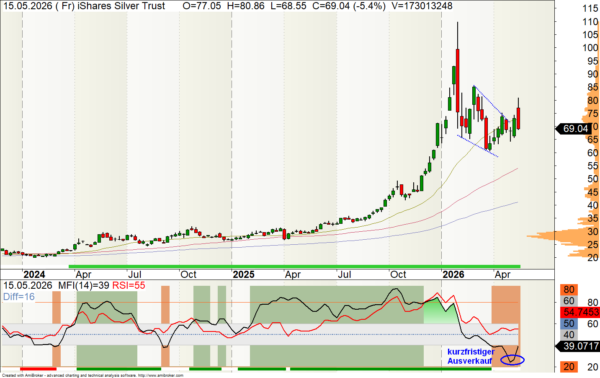Click the red 54.7453 RSI value label
This screenshot has width=600, height=378.
[x=580, y=312]
